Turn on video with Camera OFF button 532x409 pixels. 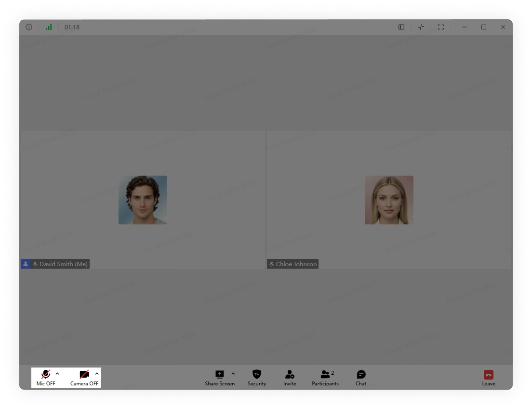point(84,378)
